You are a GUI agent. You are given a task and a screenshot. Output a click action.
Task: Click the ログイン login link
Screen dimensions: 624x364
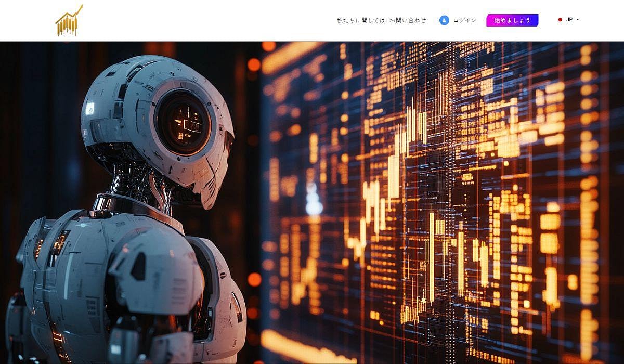(464, 20)
